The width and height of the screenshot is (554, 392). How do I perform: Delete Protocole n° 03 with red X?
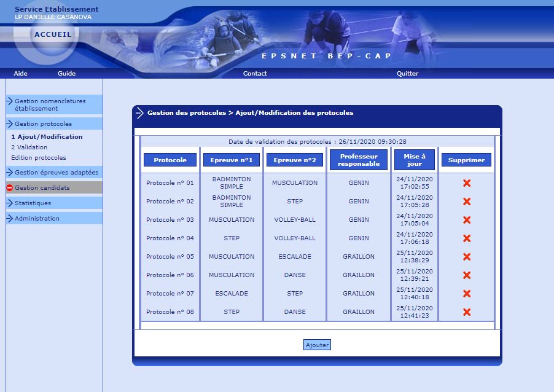[x=467, y=219]
